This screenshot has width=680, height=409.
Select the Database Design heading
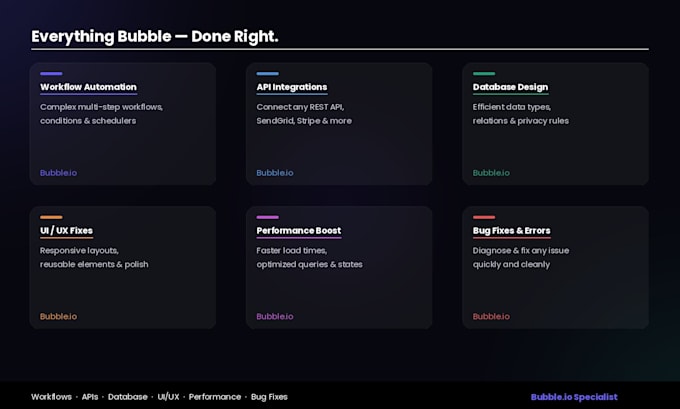510,87
